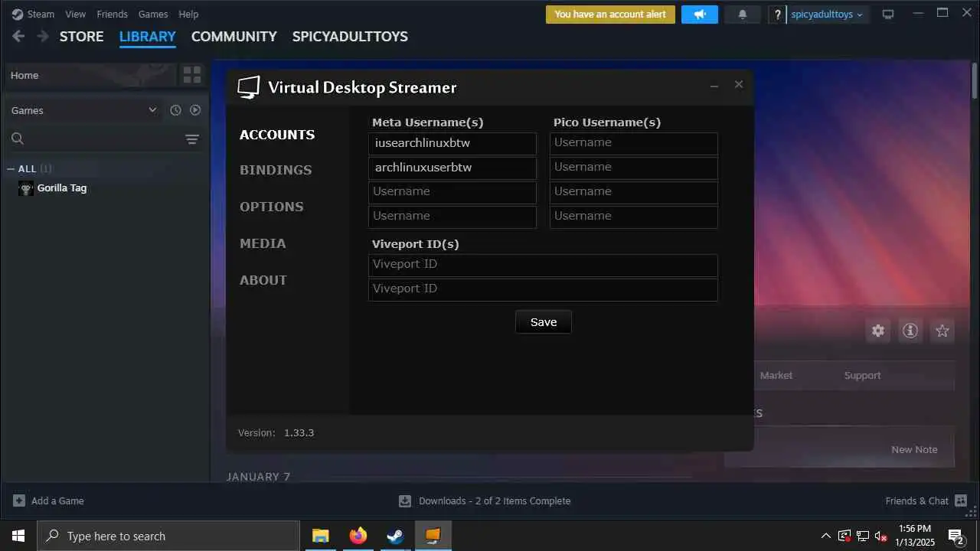Open Firefox from the taskbar
The image size is (980, 551).
(x=358, y=536)
